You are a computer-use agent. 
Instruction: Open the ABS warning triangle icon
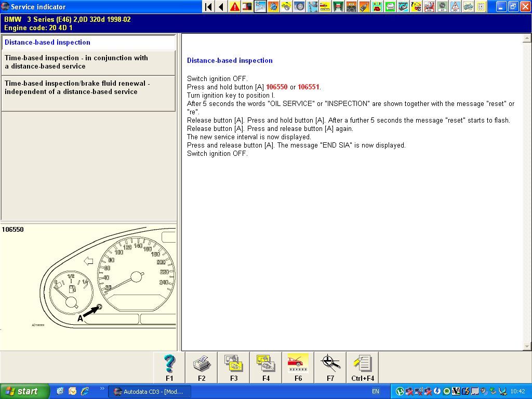click(455, 6)
